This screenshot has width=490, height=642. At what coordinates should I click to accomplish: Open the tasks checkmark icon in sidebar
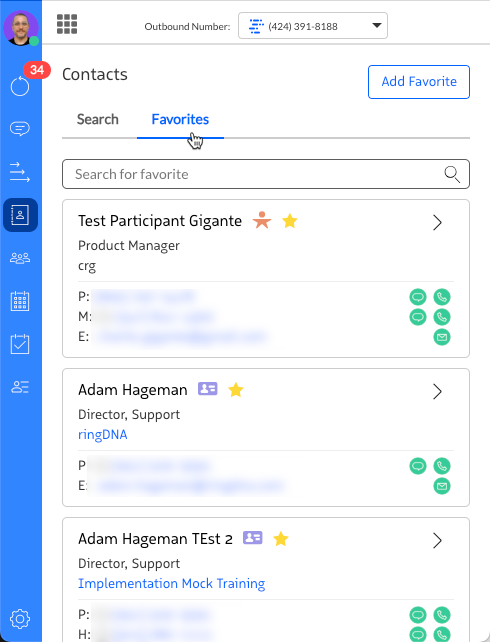pyautogui.click(x=20, y=344)
